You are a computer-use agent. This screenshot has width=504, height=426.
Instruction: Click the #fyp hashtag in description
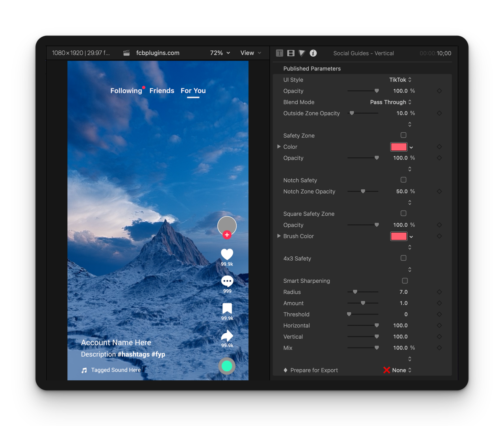[158, 354]
